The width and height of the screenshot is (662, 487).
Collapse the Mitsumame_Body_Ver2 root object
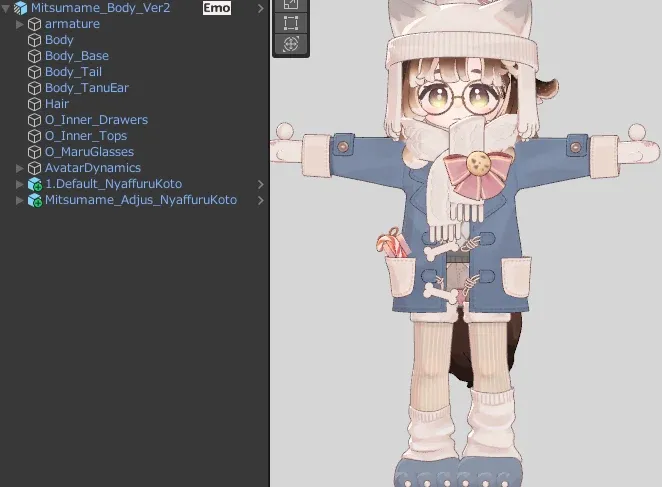pos(5,8)
